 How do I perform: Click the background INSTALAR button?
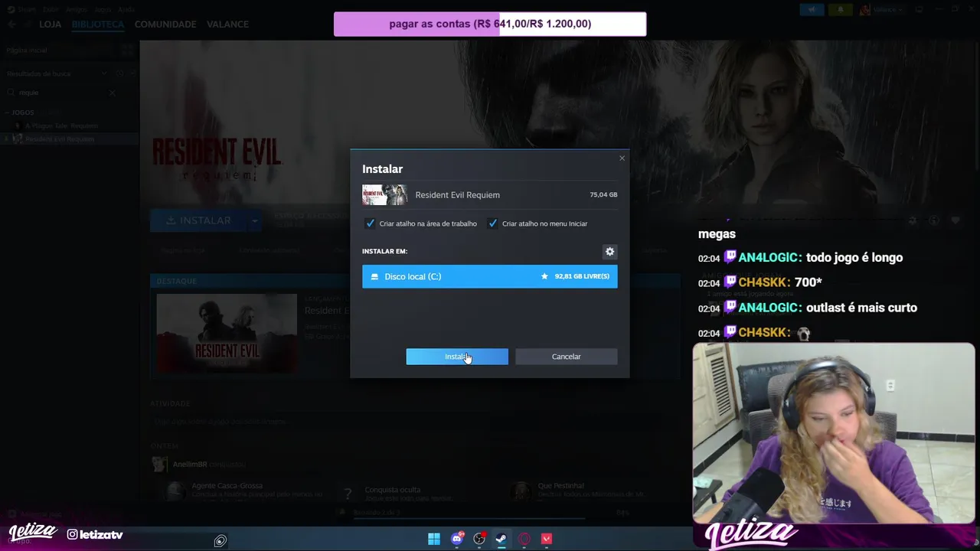(198, 220)
